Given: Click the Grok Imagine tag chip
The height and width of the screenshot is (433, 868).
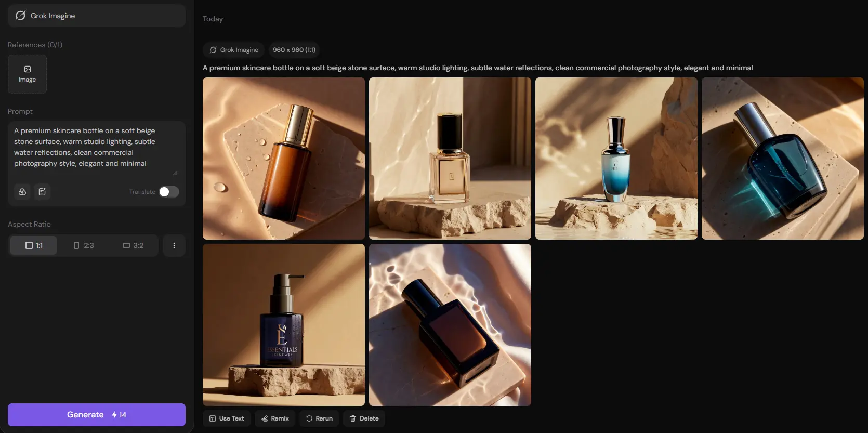Looking at the screenshot, I should click(234, 50).
